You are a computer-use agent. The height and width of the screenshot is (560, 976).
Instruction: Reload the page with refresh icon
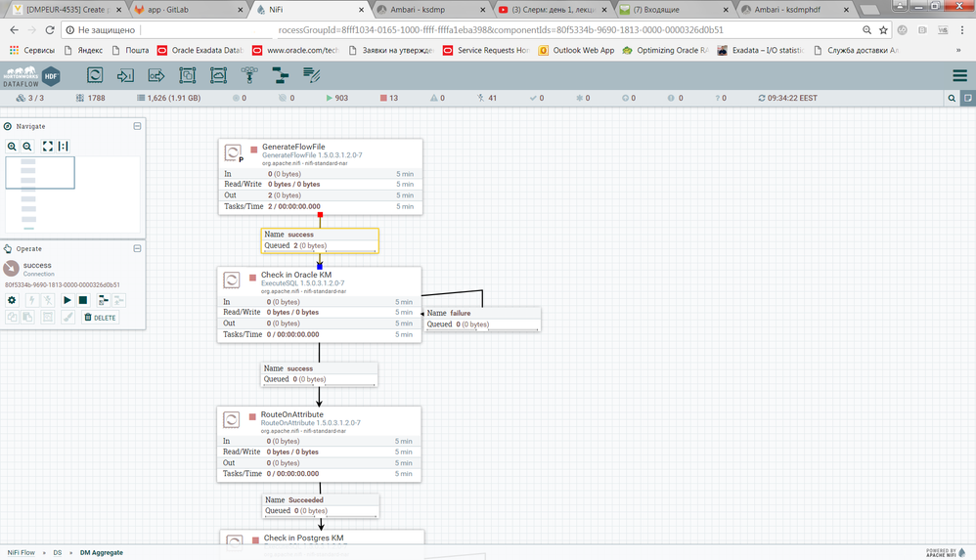[50, 30]
